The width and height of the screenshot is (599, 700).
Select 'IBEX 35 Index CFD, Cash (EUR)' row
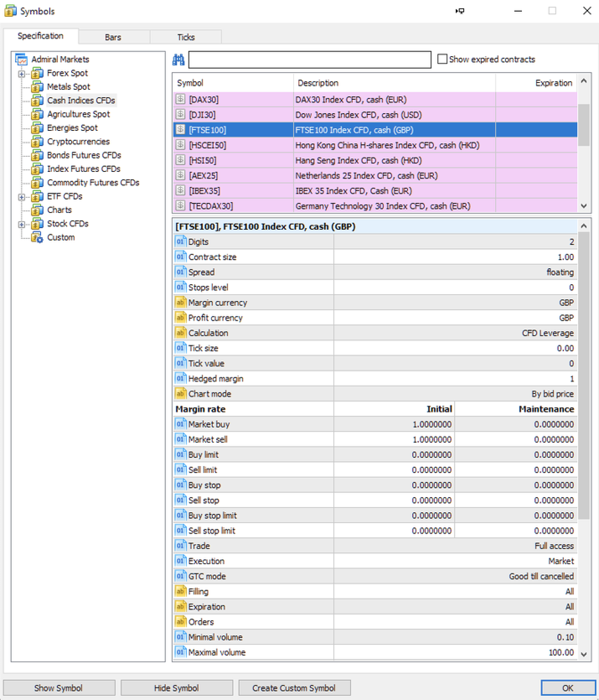[375, 191]
